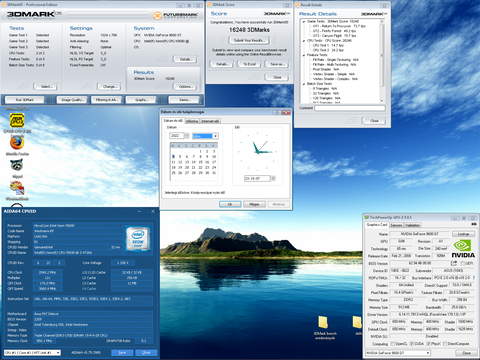Collapse the Game Tests tree node

point(304,21)
